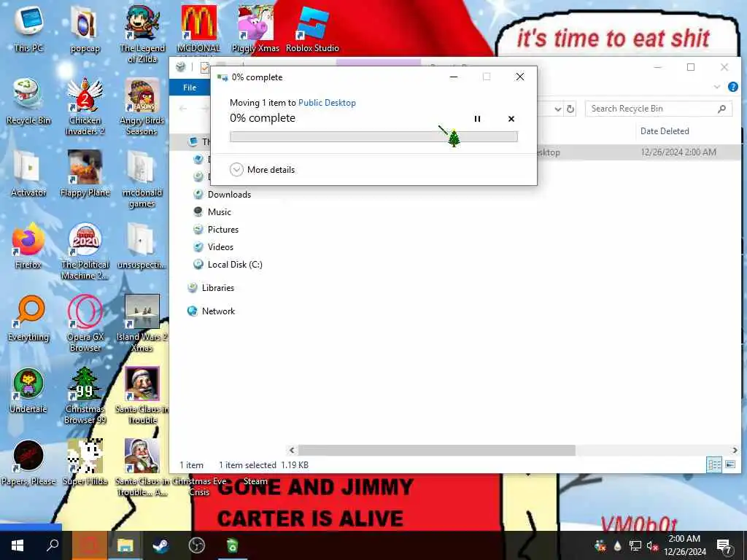Launch Santa Claus in Trouble icon
The image size is (747, 560).
pos(142,395)
